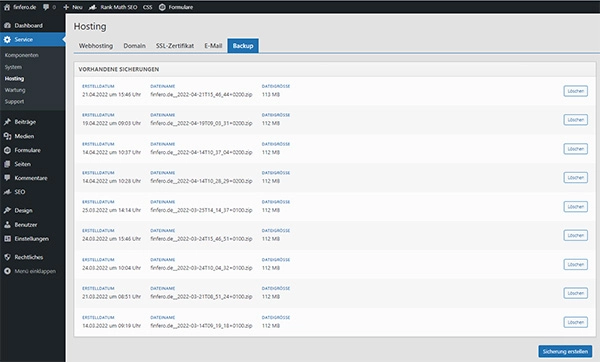Click the Hosting page title
The image size is (600, 362).
coord(90,26)
